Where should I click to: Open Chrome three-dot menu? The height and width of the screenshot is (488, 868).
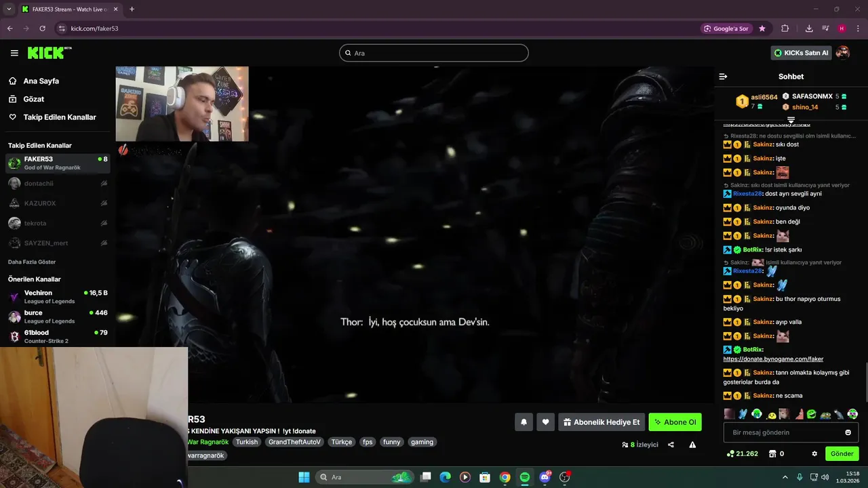click(x=858, y=28)
